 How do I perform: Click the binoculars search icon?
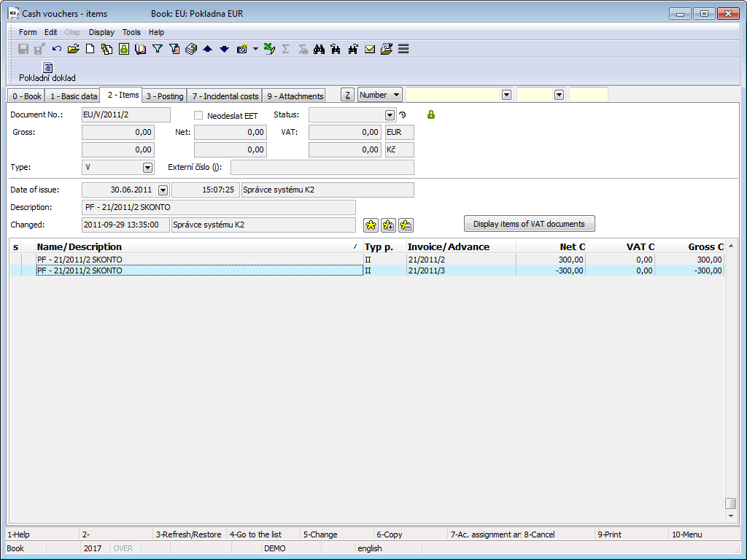(320, 49)
